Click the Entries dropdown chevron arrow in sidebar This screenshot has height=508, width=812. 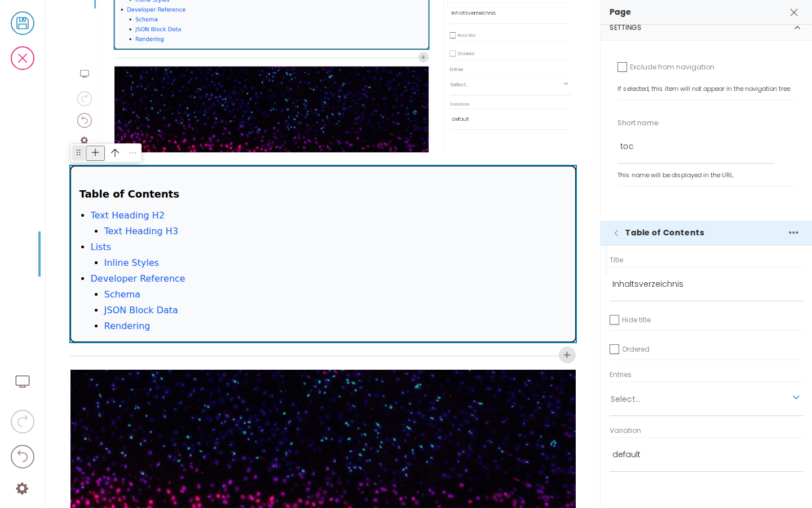click(796, 397)
